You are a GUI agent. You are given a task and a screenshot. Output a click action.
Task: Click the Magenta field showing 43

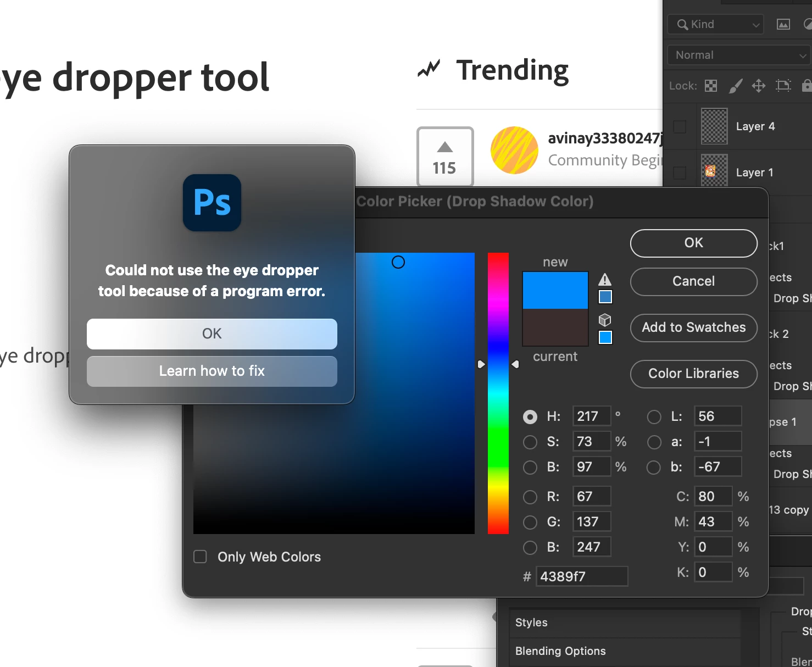click(713, 521)
